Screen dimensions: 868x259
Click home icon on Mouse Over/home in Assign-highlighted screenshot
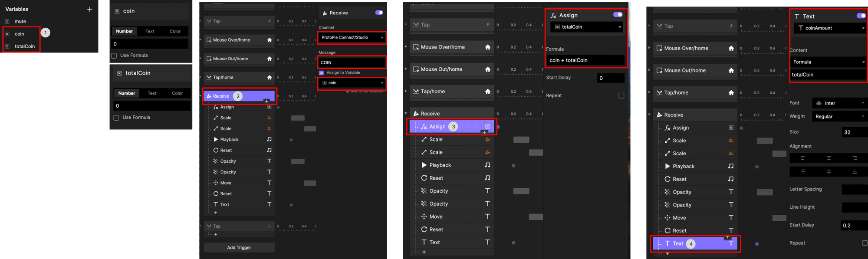point(488,47)
